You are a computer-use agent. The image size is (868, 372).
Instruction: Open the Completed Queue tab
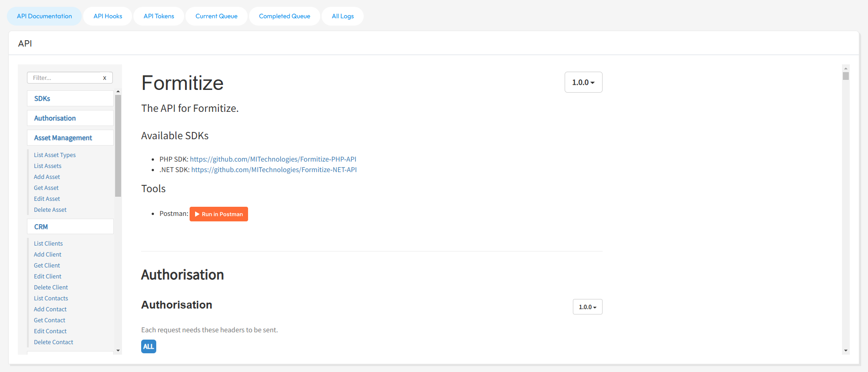click(285, 16)
